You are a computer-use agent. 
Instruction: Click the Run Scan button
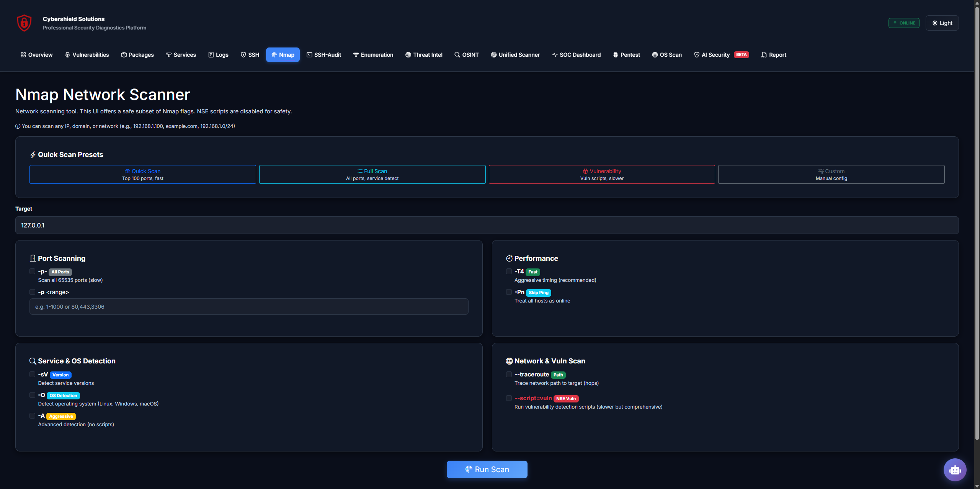[x=487, y=469]
